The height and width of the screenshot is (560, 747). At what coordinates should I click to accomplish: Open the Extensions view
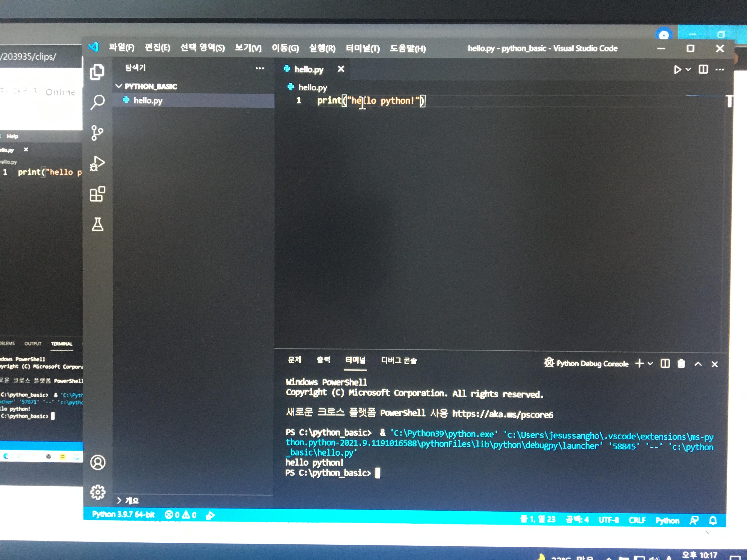(x=97, y=194)
